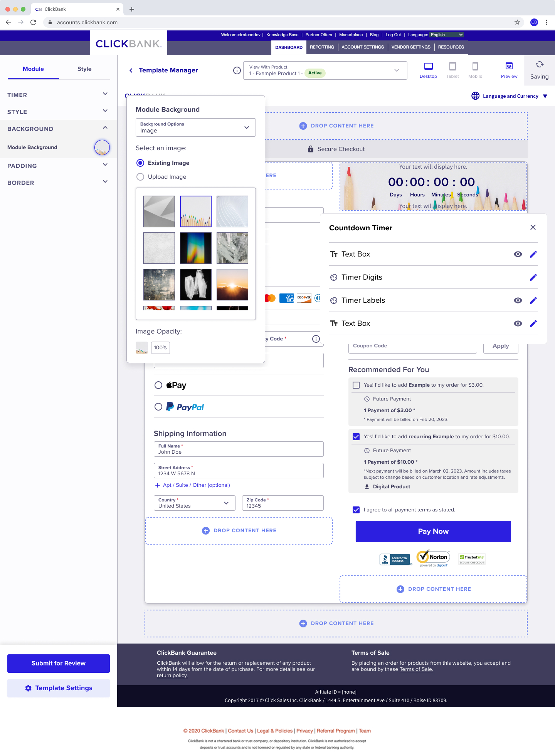The width and height of the screenshot is (555, 756).
Task: Click the BBB Accredited Business badge
Action: [x=395, y=560]
